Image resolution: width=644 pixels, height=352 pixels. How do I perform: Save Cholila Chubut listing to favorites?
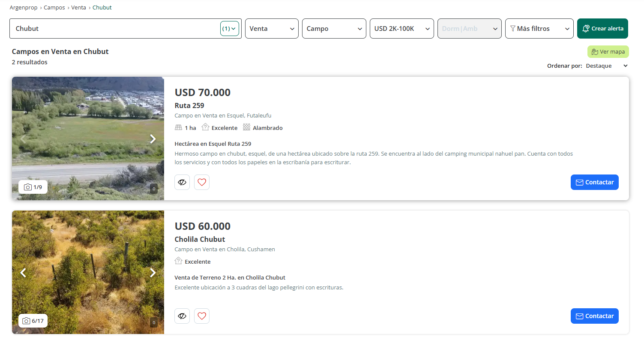(202, 316)
